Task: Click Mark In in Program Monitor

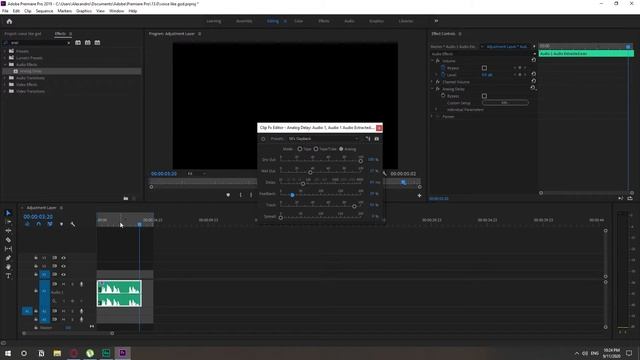Action: (241, 195)
